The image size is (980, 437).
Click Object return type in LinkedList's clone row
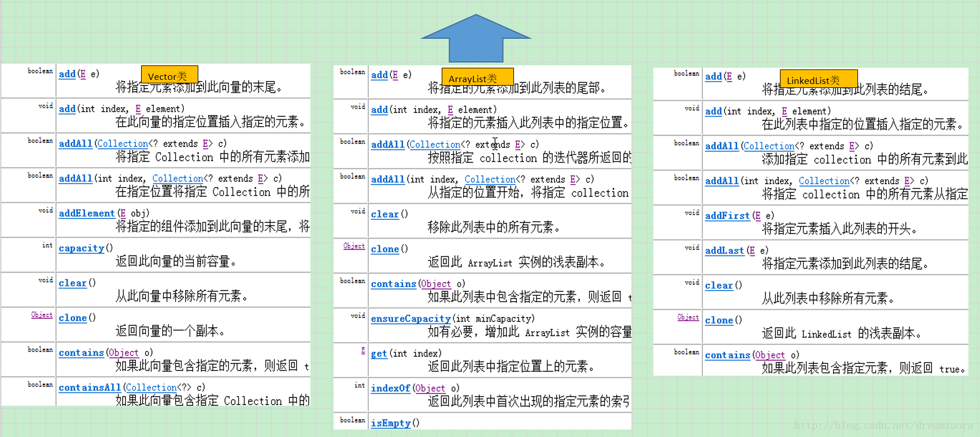point(688,317)
